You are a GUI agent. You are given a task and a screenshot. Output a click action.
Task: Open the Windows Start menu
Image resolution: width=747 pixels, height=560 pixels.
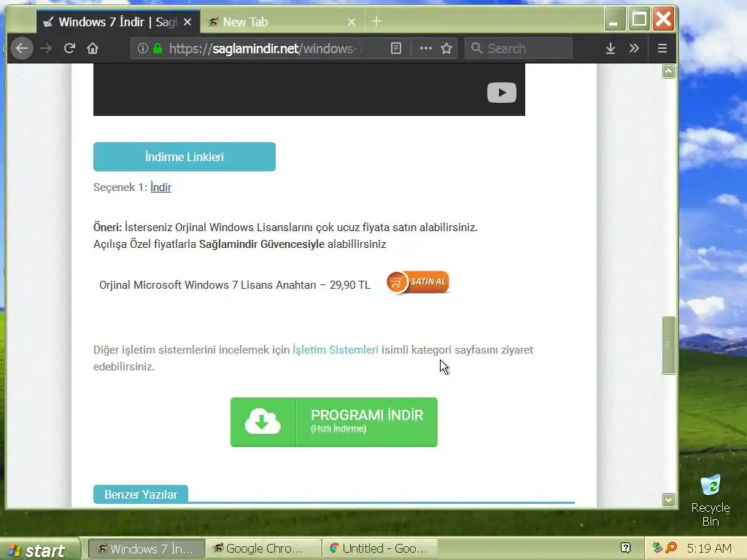click(39, 549)
